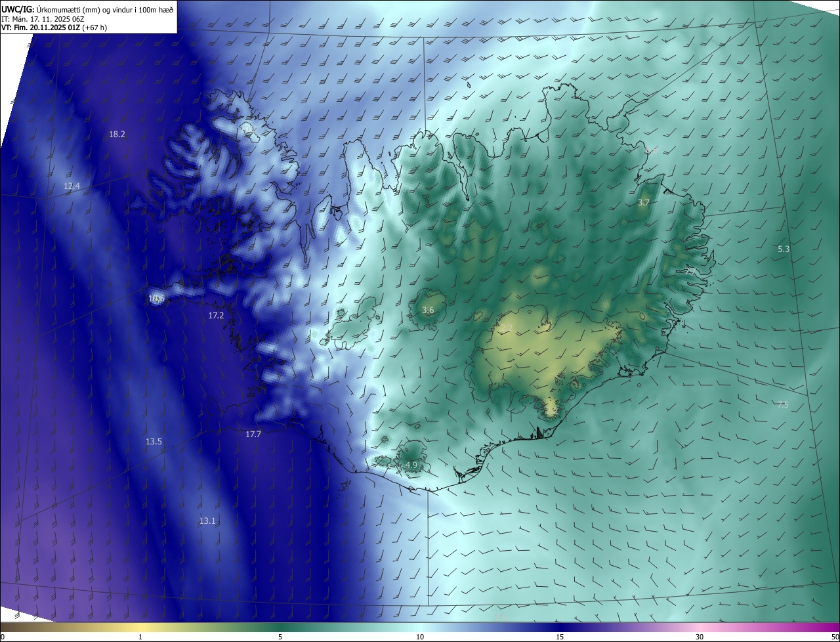Select the 3.7 value in the northeast
This screenshot has width=840, height=642.
[x=643, y=203]
